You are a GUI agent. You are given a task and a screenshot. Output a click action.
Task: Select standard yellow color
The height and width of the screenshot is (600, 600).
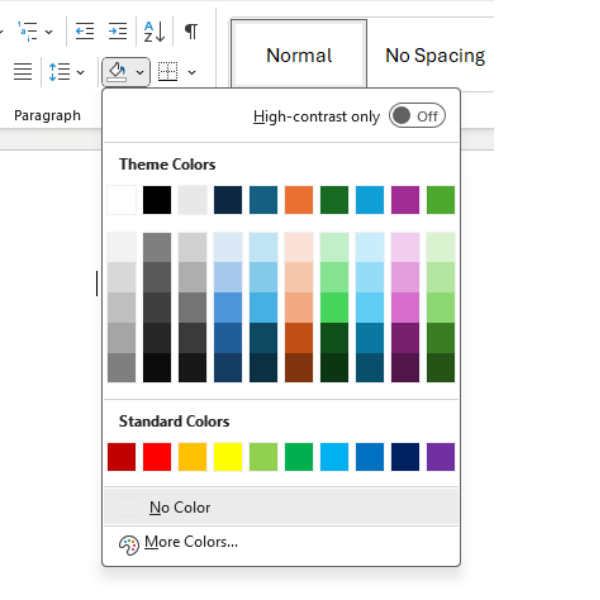tap(228, 457)
